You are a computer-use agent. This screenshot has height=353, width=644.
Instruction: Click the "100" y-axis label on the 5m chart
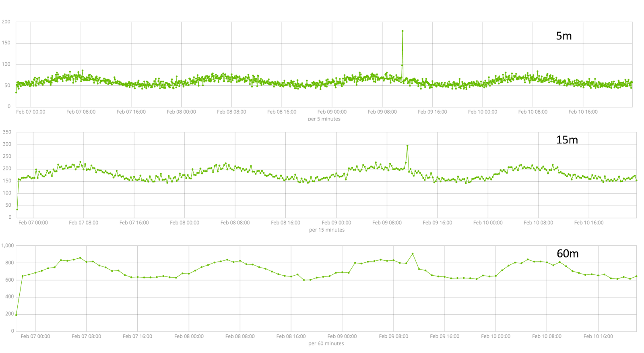[x=6, y=64]
